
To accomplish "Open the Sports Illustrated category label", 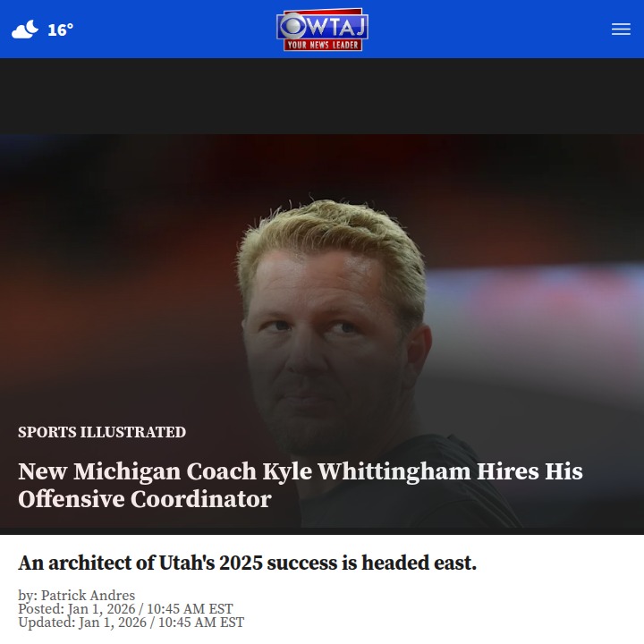I will [102, 432].
